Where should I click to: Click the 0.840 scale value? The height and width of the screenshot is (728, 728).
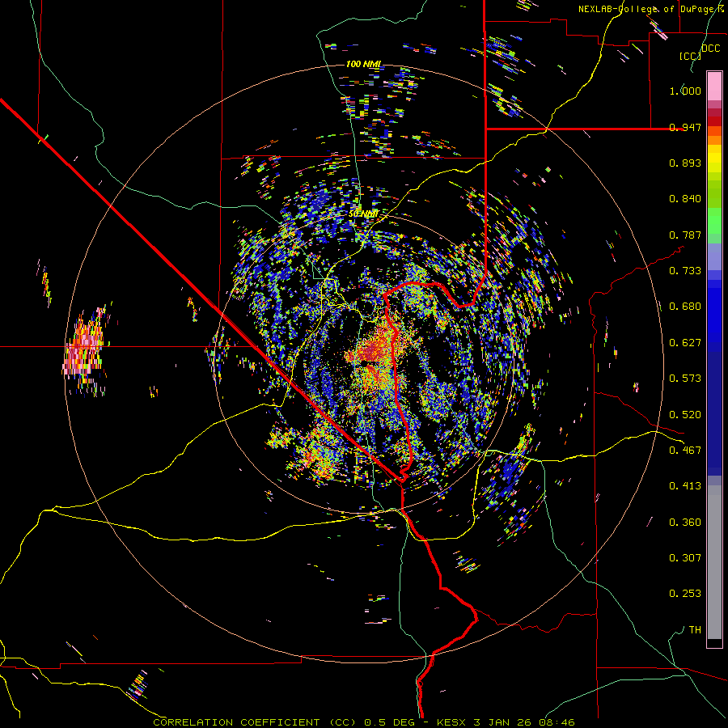pyautogui.click(x=685, y=199)
